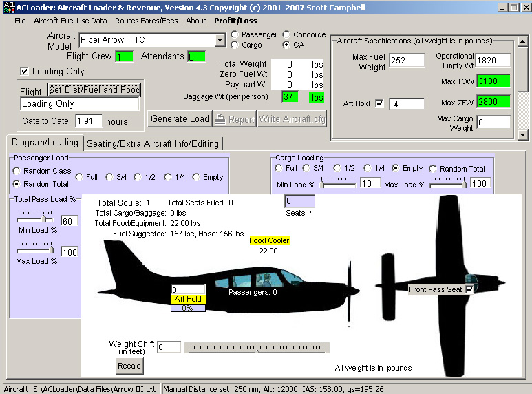Open the Profit/Loss menu

pos(235,21)
